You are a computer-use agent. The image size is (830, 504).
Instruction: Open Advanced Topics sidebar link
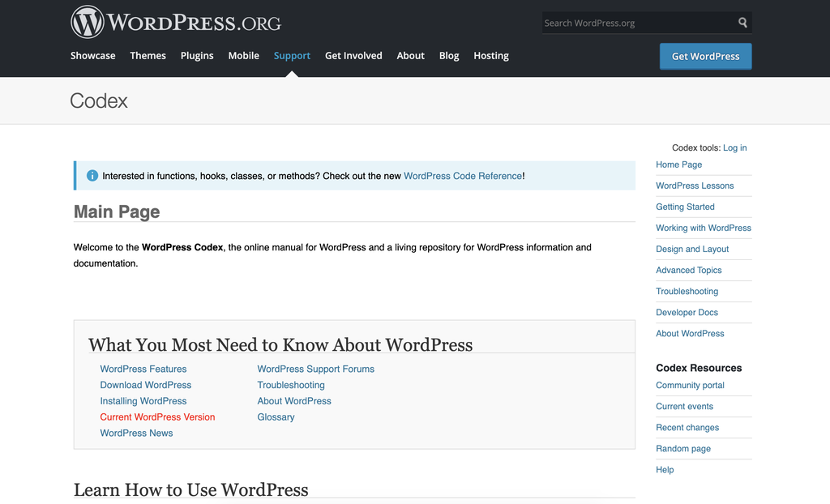click(x=689, y=271)
